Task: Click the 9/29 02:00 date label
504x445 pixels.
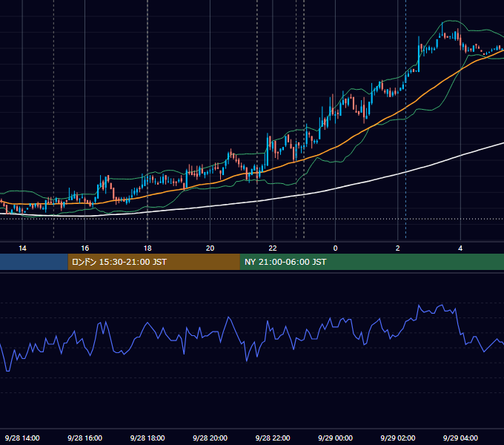Action: (x=397, y=438)
